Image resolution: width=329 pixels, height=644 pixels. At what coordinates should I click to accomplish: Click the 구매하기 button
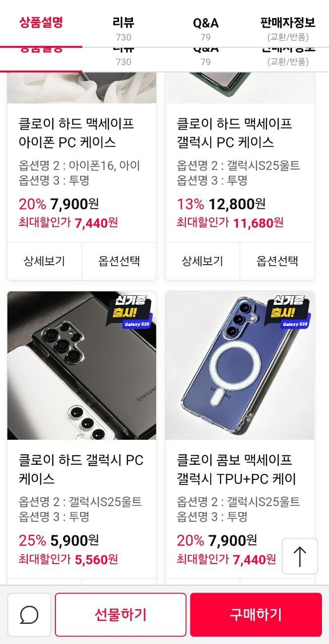[x=256, y=614]
